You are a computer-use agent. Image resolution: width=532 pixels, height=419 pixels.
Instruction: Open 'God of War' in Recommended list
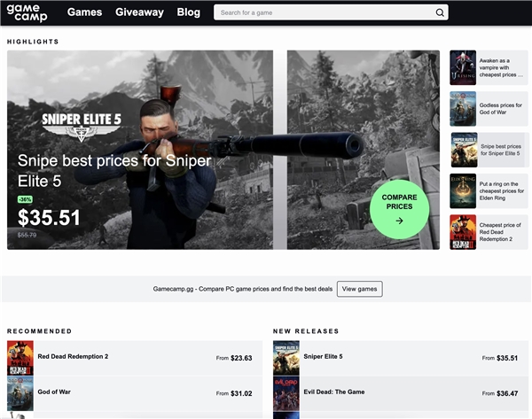pos(54,392)
